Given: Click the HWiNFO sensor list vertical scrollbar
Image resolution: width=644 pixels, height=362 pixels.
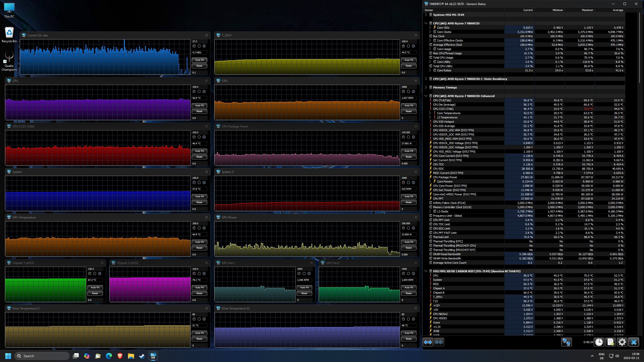Looking at the screenshot, I should tap(640, 48).
